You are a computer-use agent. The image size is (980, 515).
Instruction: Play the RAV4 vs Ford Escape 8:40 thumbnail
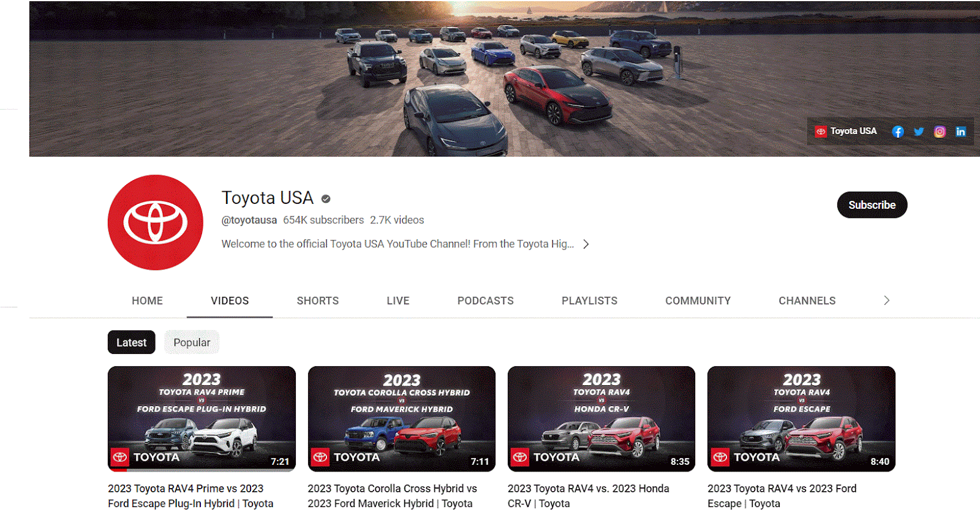coord(801,419)
